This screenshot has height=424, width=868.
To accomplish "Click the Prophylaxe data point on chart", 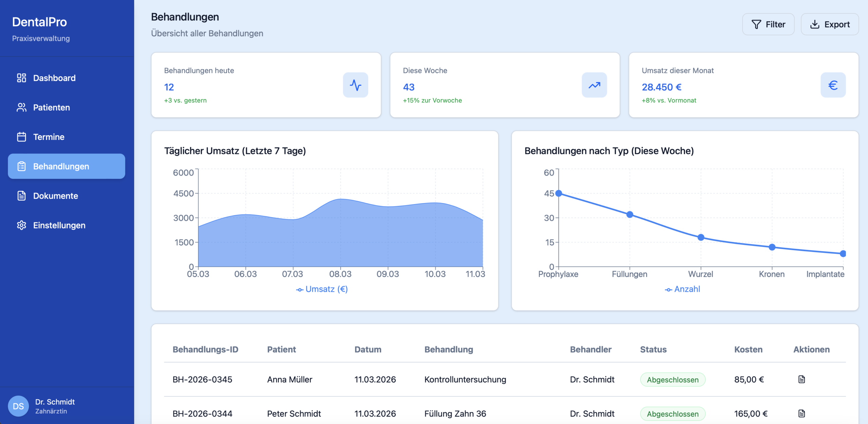I will [x=559, y=193].
